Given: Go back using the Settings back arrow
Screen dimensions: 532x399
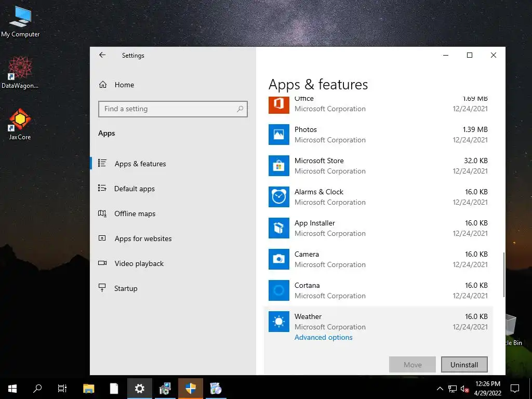Looking at the screenshot, I should click(x=102, y=55).
